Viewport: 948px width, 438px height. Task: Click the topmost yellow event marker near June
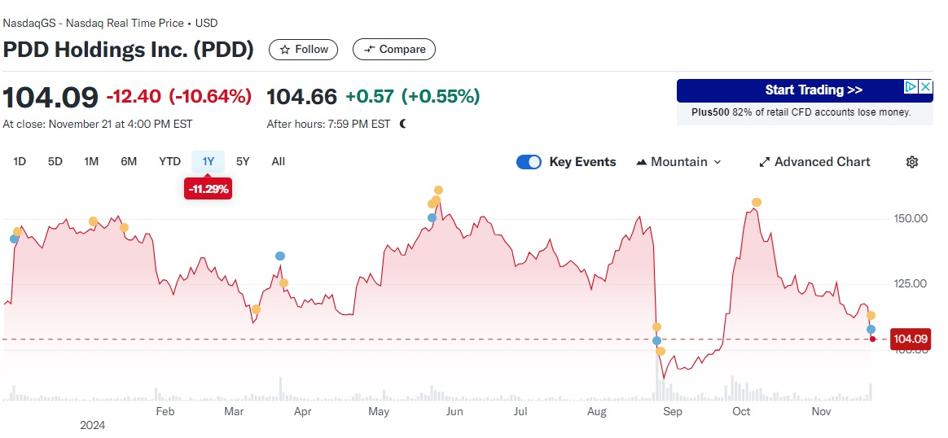[438, 190]
